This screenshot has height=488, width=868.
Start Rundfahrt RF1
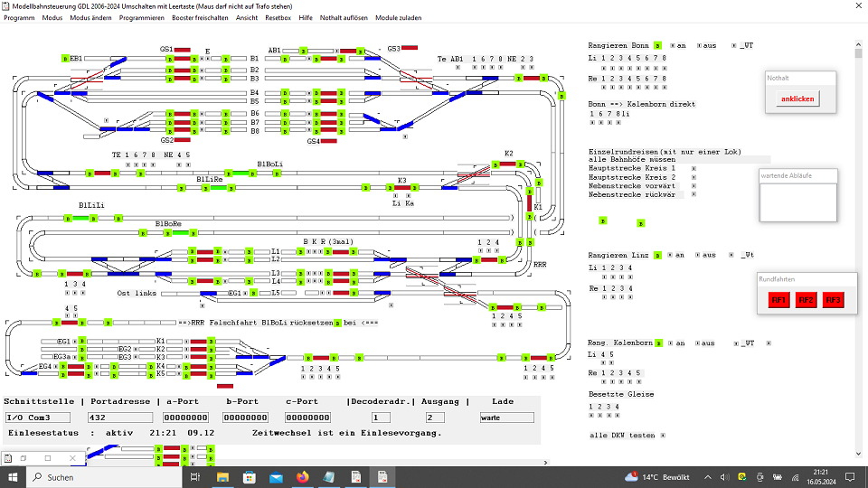pyautogui.click(x=778, y=300)
